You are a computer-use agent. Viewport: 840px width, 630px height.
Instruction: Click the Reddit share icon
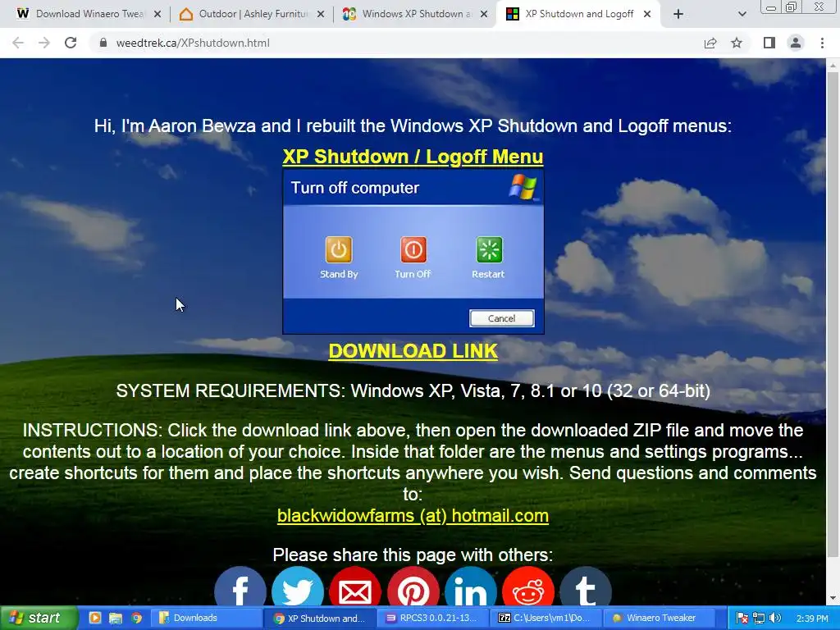click(528, 587)
